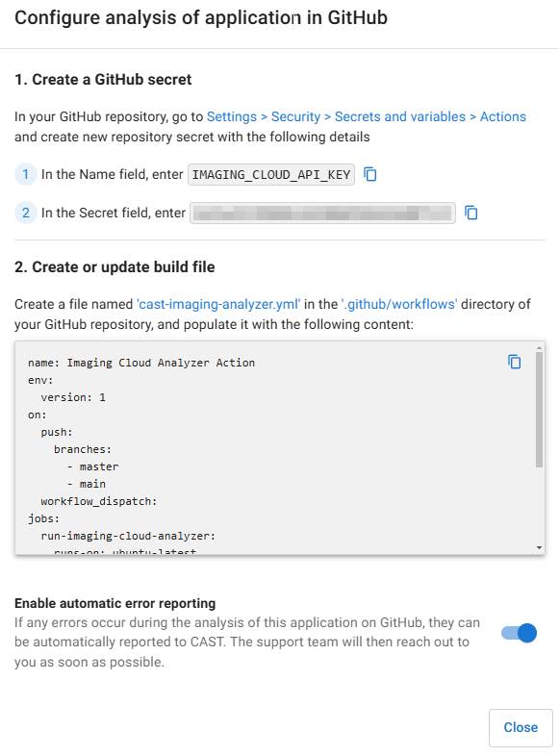This screenshot has width=559, height=756.
Task: Copy the blurred secret value to clipboard
Action: click(470, 213)
